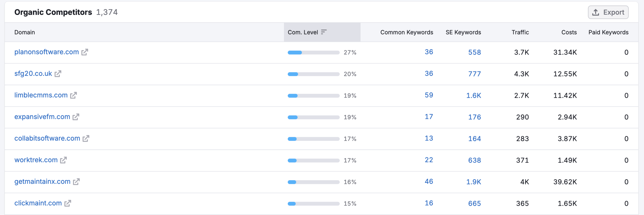Open the getmaintainx.com domain link
644x215 pixels.
(x=42, y=181)
